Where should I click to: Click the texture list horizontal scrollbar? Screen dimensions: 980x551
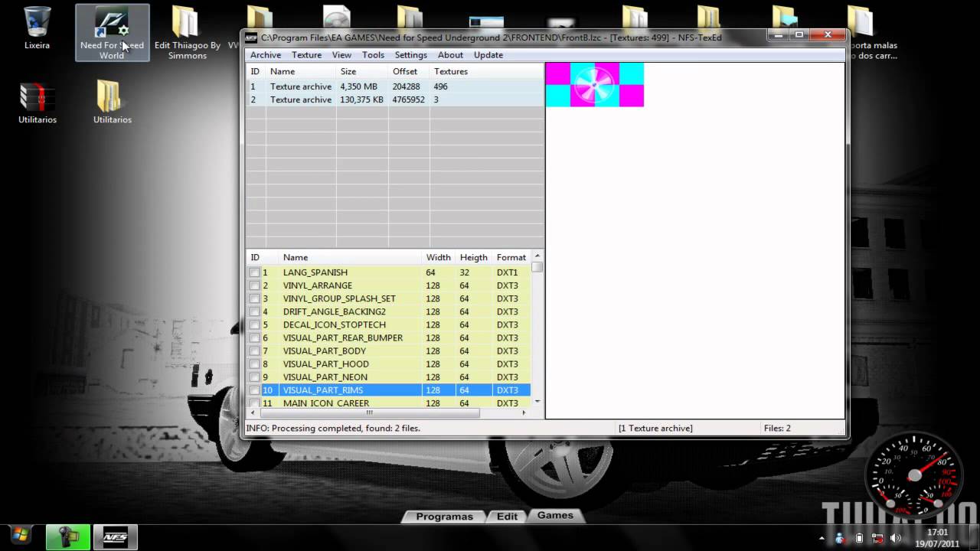[367, 413]
